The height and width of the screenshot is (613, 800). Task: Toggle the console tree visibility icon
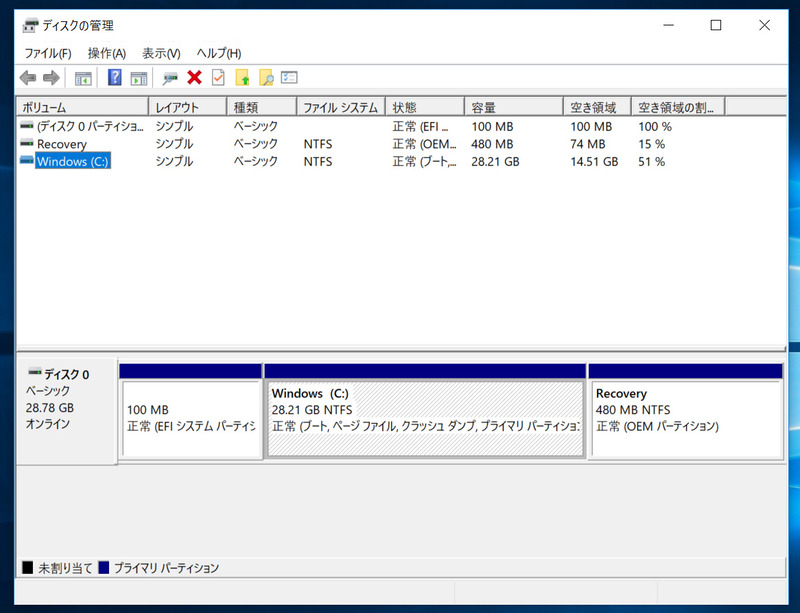pyautogui.click(x=84, y=78)
